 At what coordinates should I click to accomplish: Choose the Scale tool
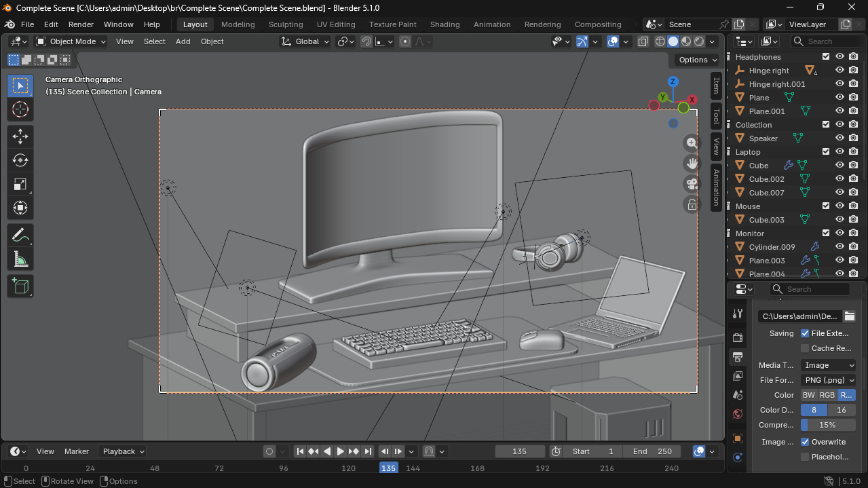[x=20, y=184]
